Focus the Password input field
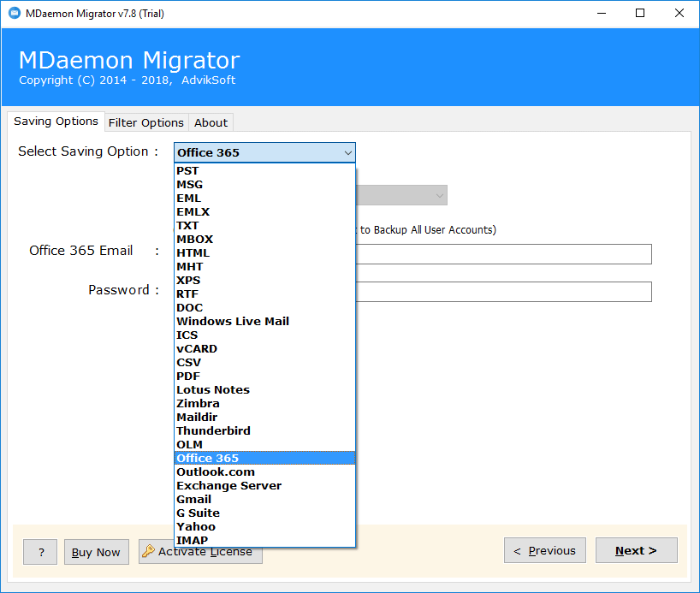This screenshot has width=700, height=593. click(503, 292)
